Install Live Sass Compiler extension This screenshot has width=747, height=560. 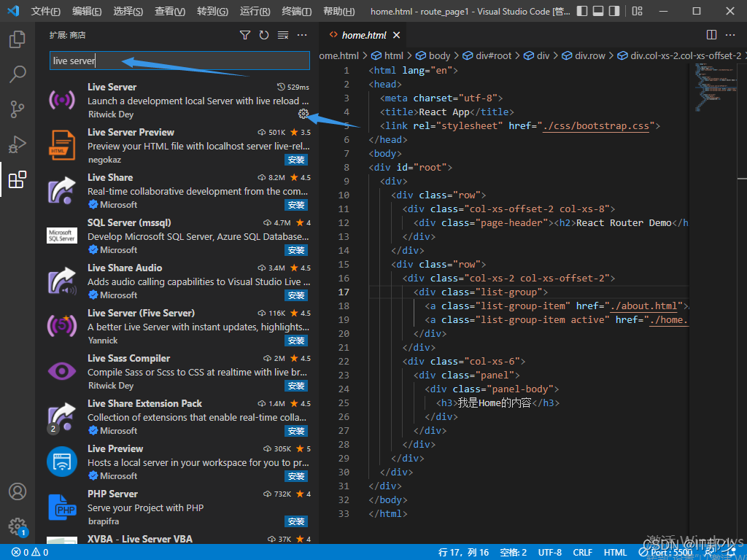(296, 386)
